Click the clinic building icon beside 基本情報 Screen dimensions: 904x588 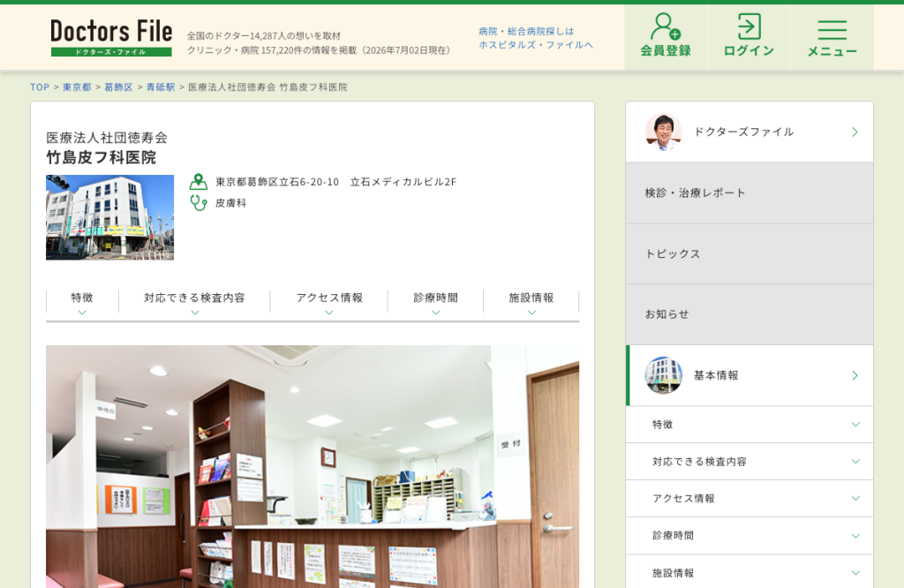click(663, 375)
